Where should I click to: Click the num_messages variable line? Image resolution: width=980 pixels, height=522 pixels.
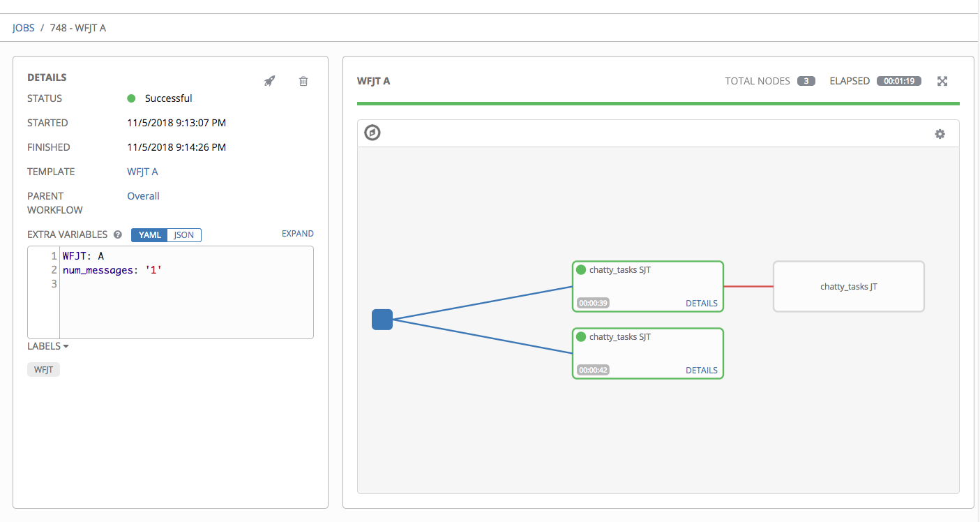coord(112,270)
